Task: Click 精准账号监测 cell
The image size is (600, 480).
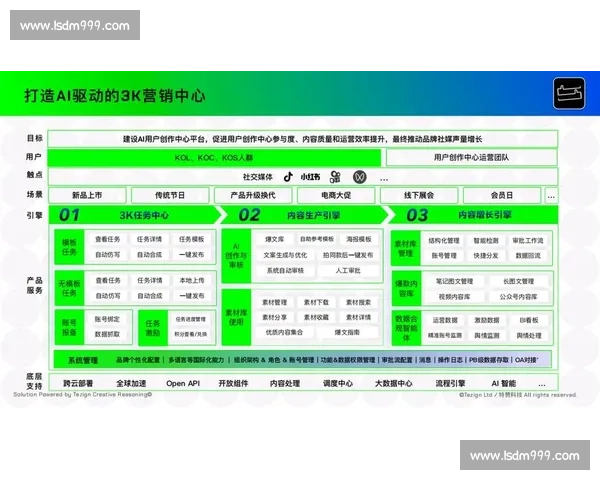Action: (445, 336)
